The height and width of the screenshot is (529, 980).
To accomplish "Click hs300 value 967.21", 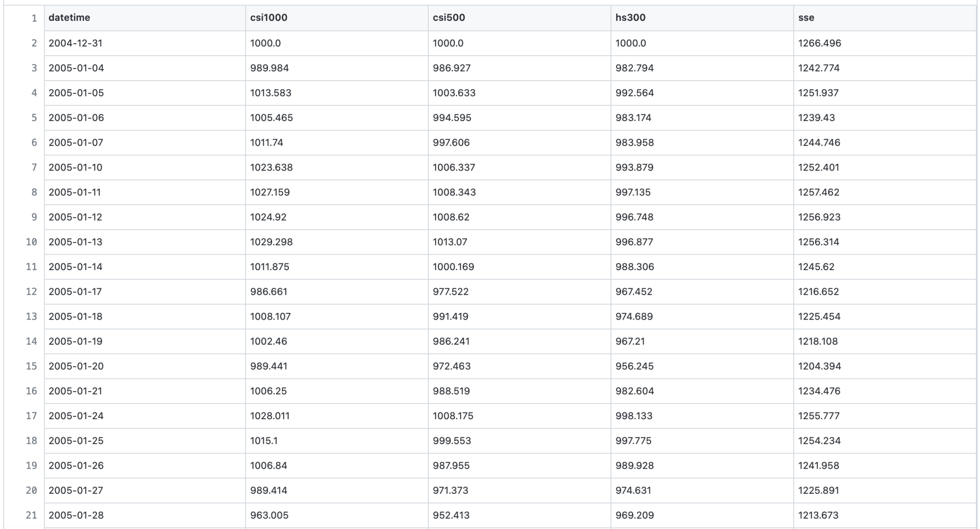I will click(630, 341).
